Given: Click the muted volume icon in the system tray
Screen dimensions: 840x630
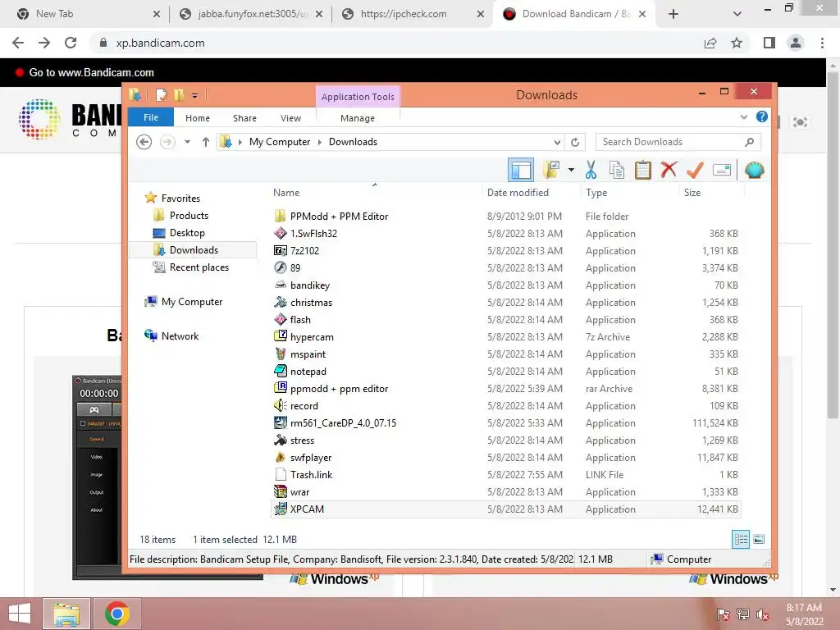Looking at the screenshot, I should 762,614.
